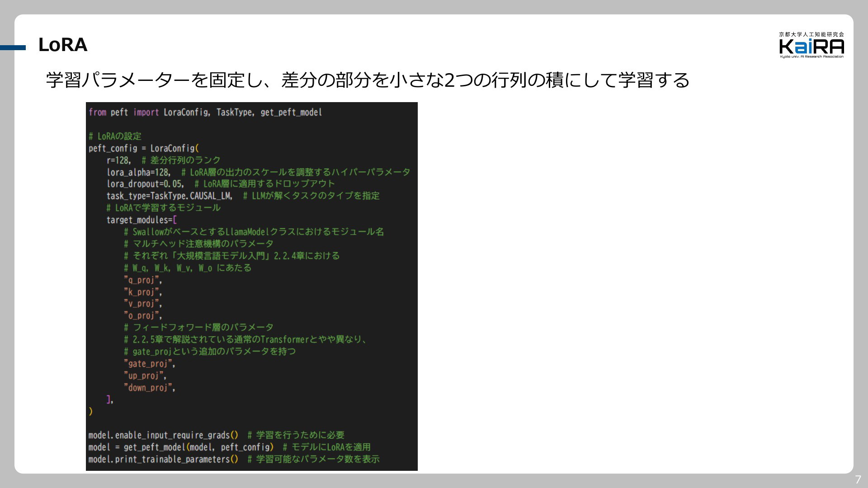Viewport: 868px width, 488px height.
Task: Click the comment "# モデルにLoRAを適用"
Action: point(326,447)
